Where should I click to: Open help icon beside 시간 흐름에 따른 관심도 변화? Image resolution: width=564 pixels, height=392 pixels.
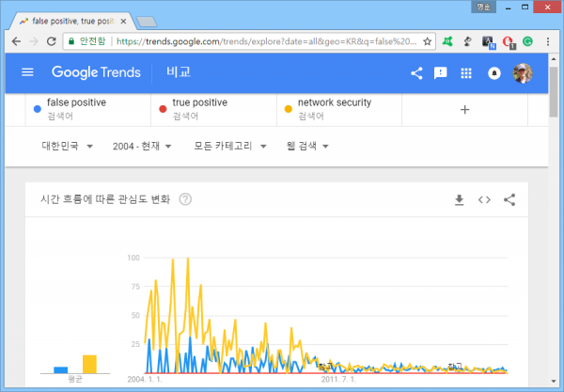coord(185,199)
